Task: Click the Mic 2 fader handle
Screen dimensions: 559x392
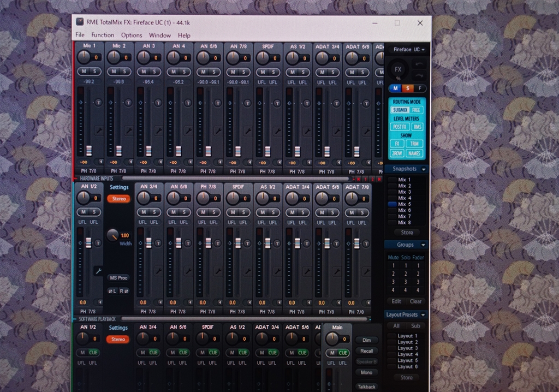Action: (x=118, y=151)
